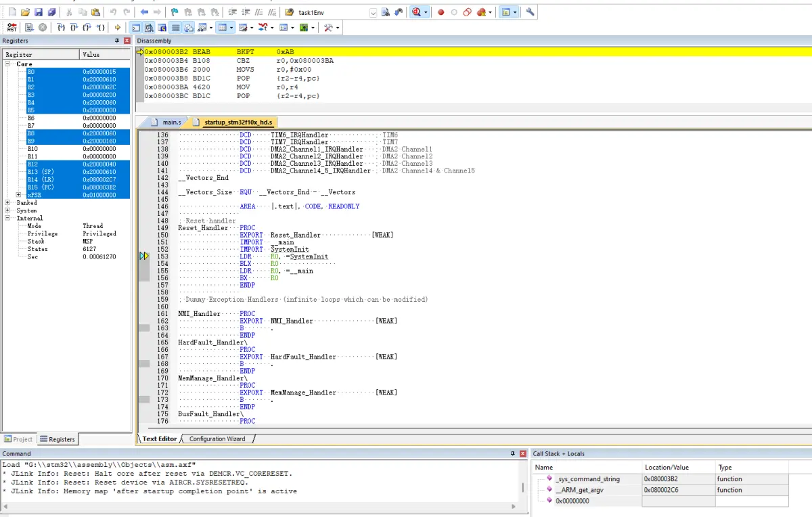Expand the Banked register group
Viewport: 812px width, 517px height.
7,202
